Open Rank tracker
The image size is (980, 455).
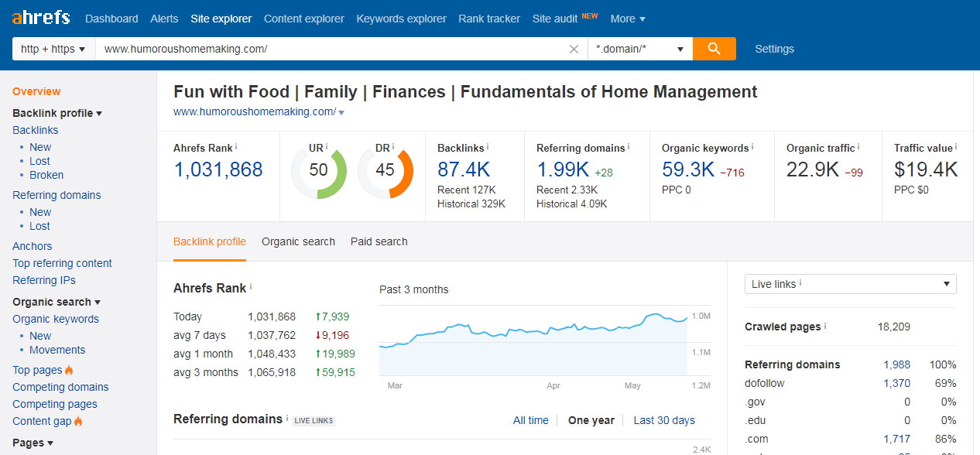tap(489, 19)
